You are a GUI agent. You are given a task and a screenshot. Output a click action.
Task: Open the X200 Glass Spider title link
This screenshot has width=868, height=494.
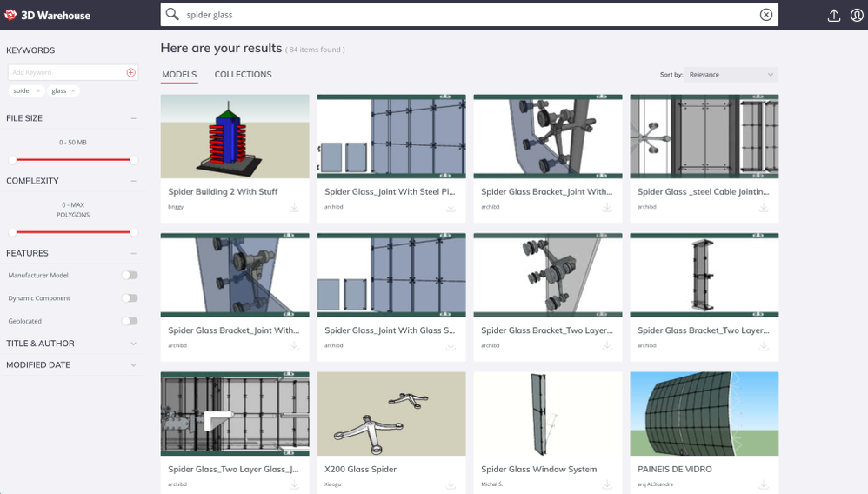pos(360,469)
